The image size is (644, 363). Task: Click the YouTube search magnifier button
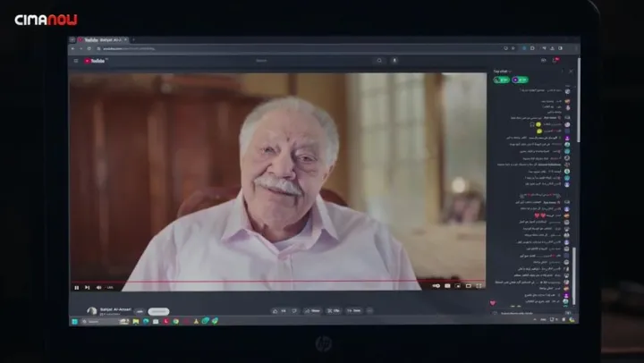[379, 61]
